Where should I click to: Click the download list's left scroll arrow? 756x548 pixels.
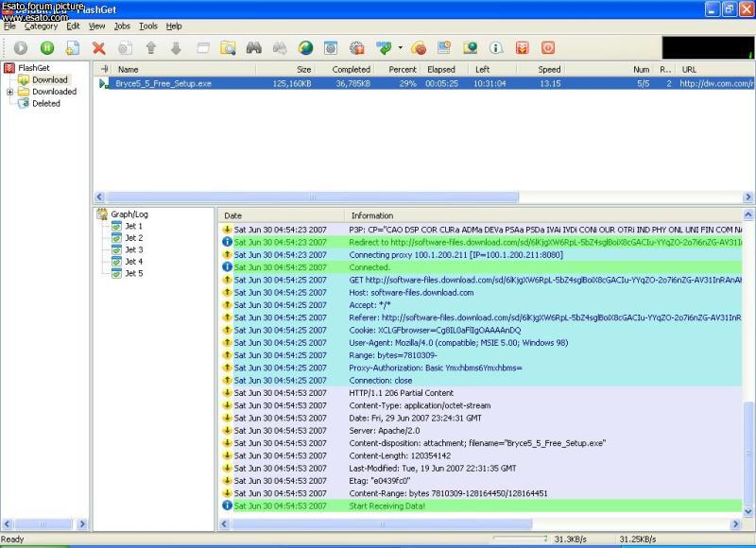tap(99, 197)
